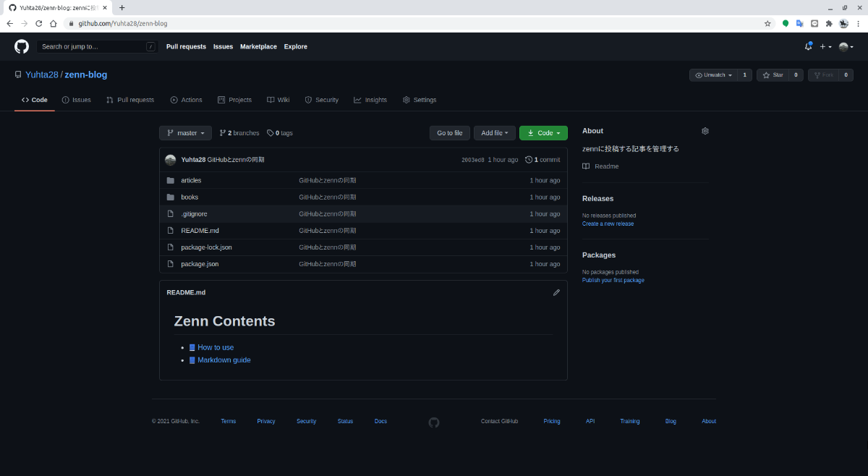Focus the Search or jump to field
The image size is (868, 476).
tap(98, 46)
